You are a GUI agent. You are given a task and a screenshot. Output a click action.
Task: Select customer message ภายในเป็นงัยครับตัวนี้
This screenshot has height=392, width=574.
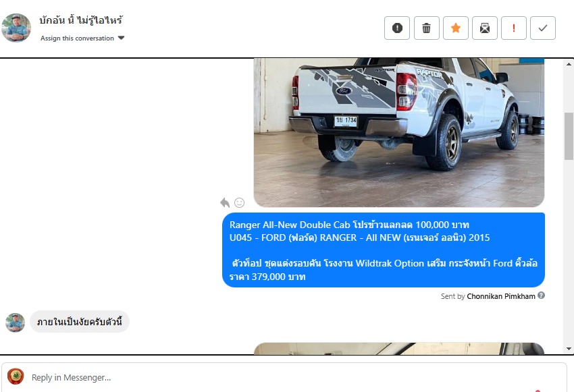(80, 322)
